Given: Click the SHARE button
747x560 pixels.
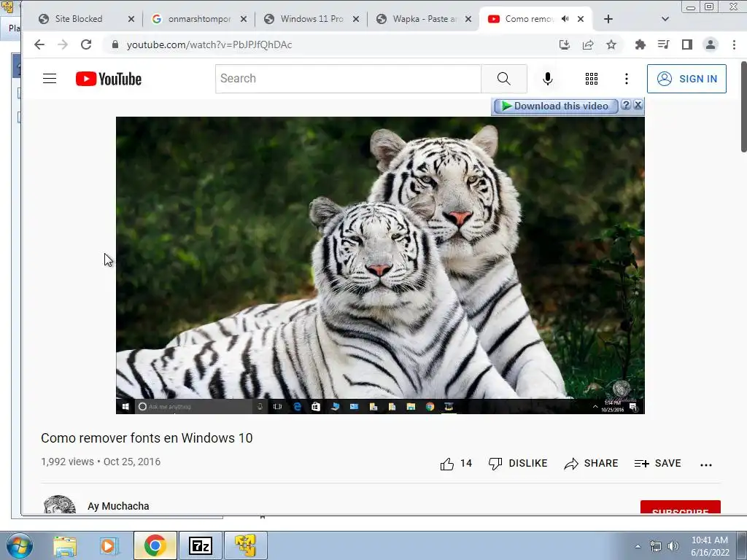Looking at the screenshot, I should [591, 463].
